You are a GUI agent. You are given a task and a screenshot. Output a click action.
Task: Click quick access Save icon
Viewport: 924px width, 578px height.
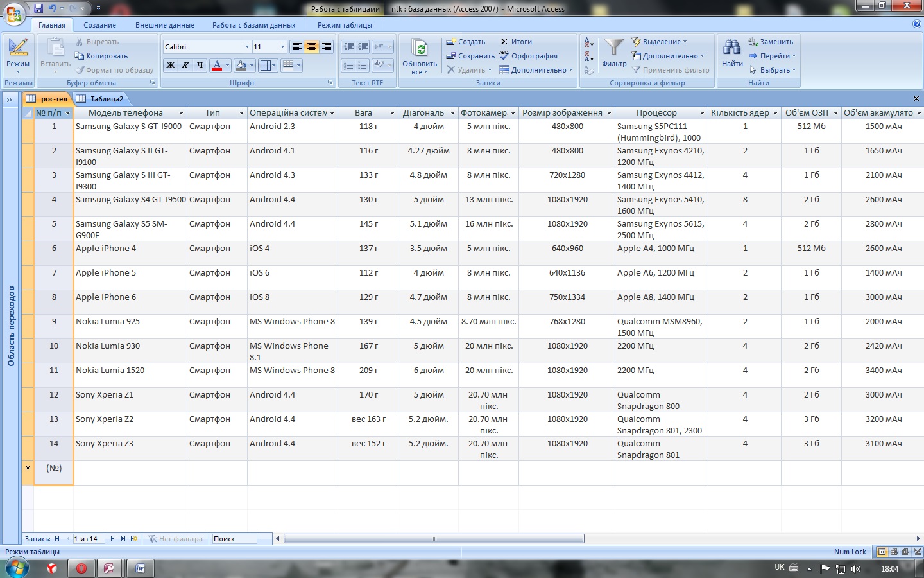(38, 8)
